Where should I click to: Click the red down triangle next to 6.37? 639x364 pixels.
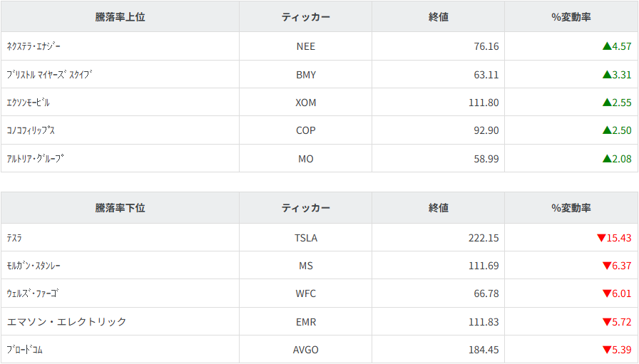tap(607, 266)
